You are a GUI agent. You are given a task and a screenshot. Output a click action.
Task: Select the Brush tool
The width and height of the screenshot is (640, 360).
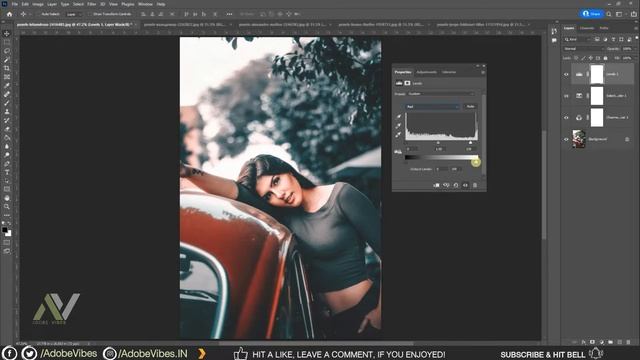(x=7, y=103)
